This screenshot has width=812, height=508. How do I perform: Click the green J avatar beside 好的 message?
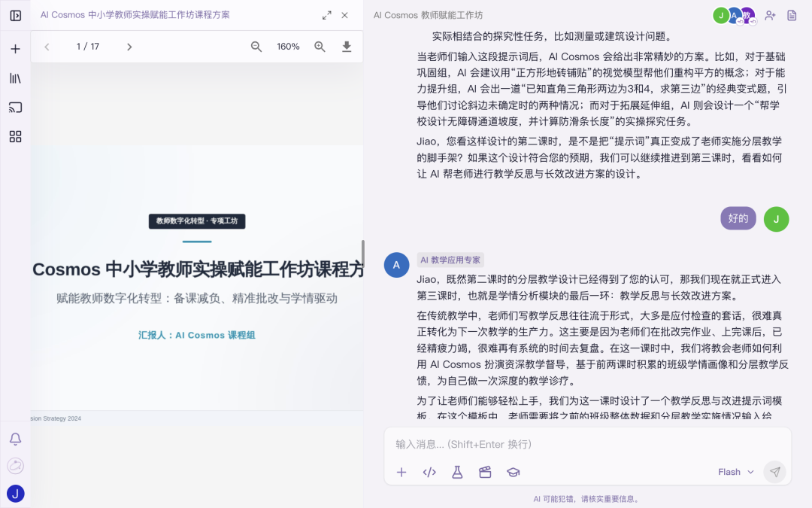[x=776, y=219]
